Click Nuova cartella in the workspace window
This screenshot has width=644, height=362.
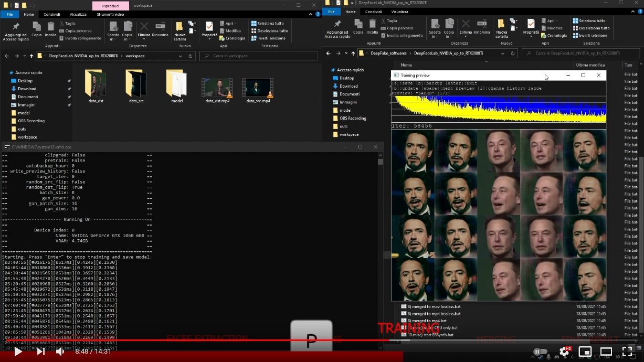pos(180,31)
